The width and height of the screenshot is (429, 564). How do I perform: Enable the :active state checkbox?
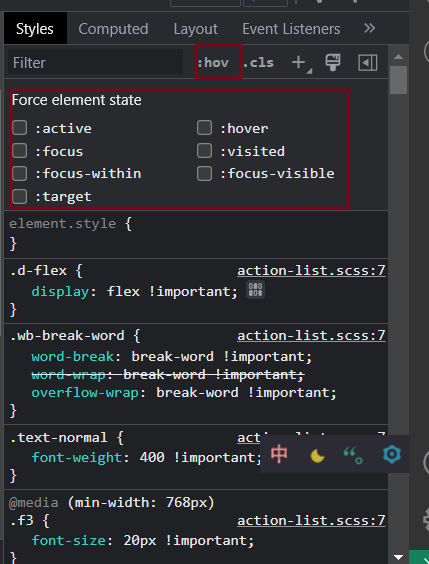[19, 128]
